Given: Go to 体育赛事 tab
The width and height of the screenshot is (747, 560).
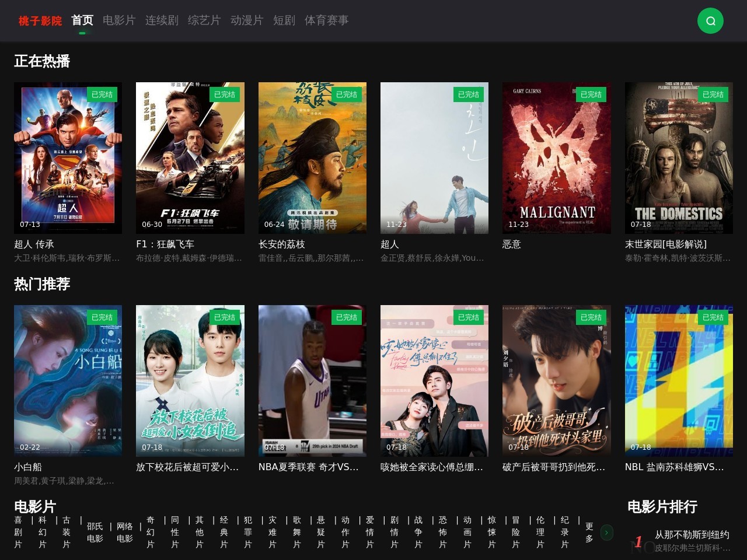Looking at the screenshot, I should coord(326,20).
